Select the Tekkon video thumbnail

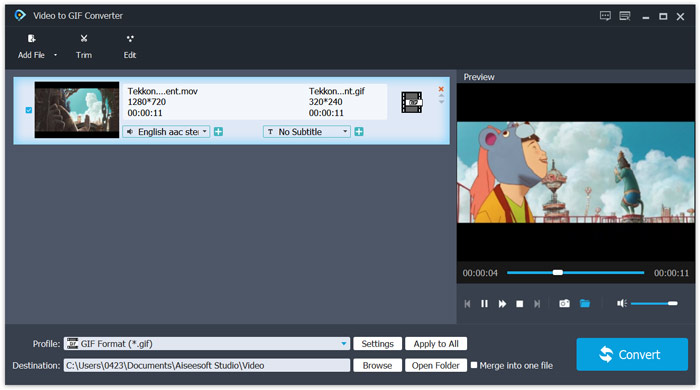click(x=77, y=110)
